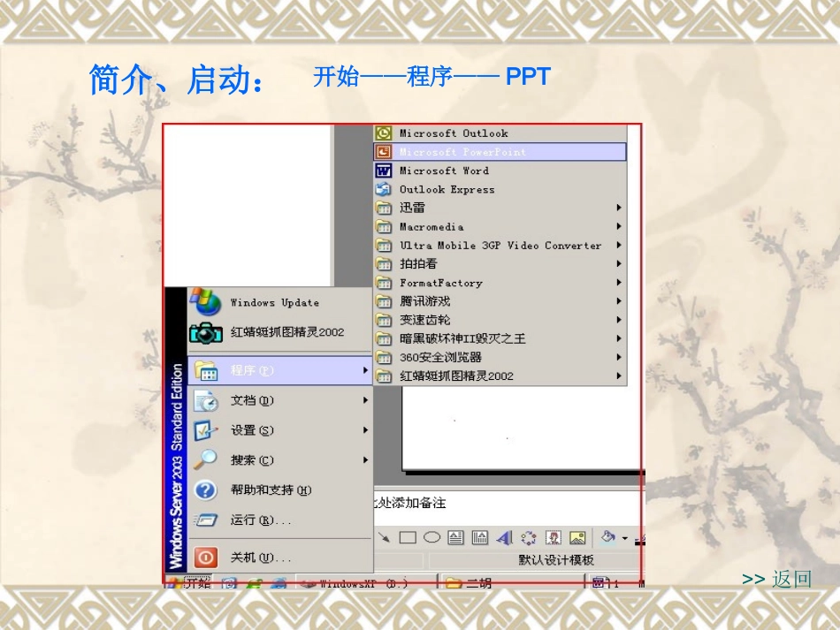Open the 腾讯游戏 program folder
The image size is (840, 630).
point(500,301)
